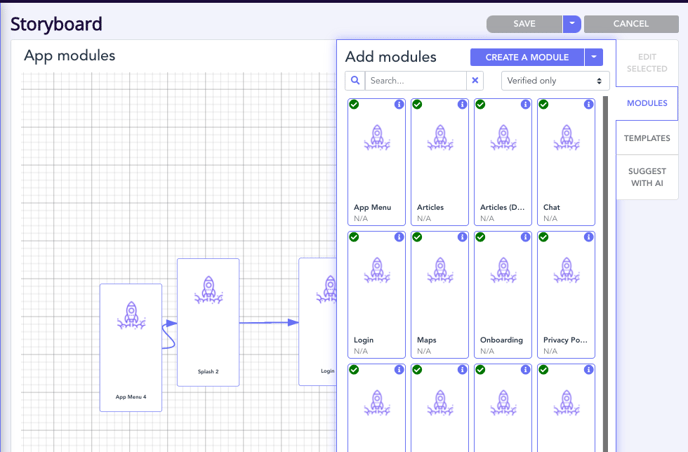Open info icon on Maps module
The height and width of the screenshot is (452, 688).
[462, 237]
